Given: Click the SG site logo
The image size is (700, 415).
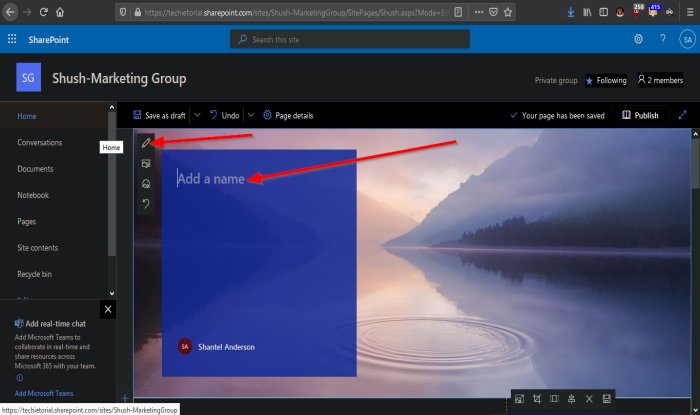Looking at the screenshot, I should pyautogui.click(x=29, y=77).
